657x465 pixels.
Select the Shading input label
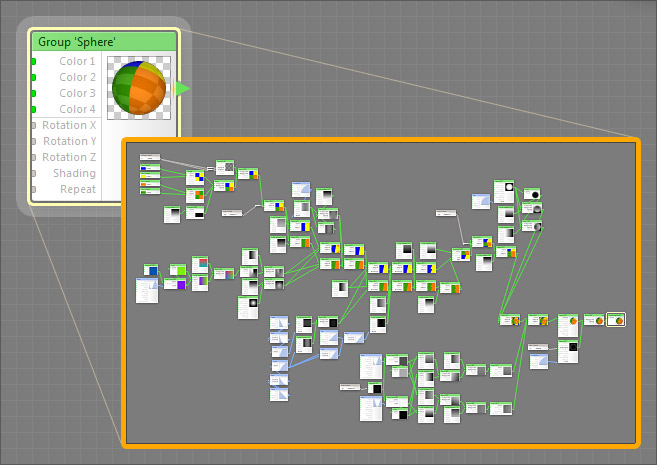tap(75, 174)
